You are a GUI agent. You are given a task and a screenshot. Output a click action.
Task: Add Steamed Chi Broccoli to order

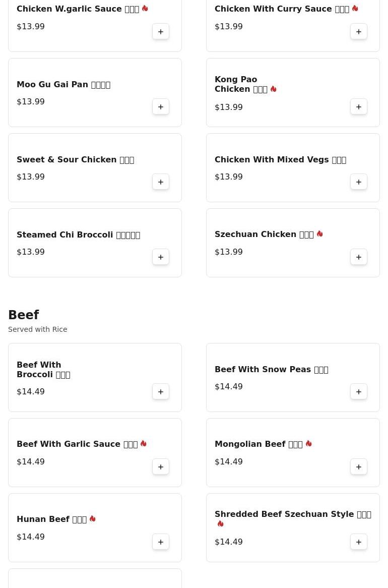tap(160, 257)
